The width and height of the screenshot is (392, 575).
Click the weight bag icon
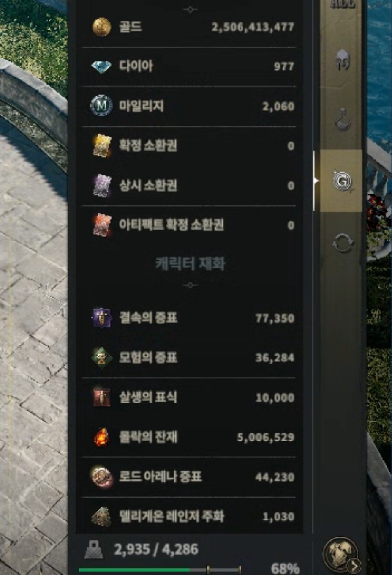pos(94,550)
